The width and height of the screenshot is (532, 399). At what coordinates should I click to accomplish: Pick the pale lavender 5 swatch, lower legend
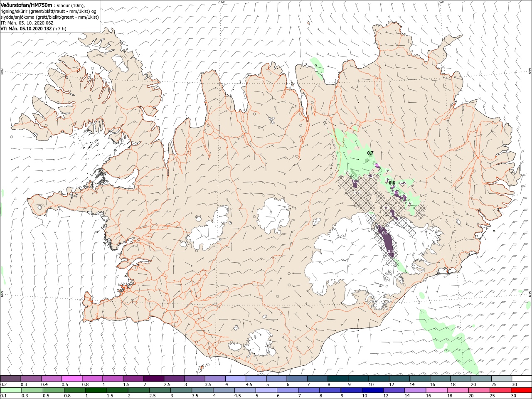pos(266,390)
